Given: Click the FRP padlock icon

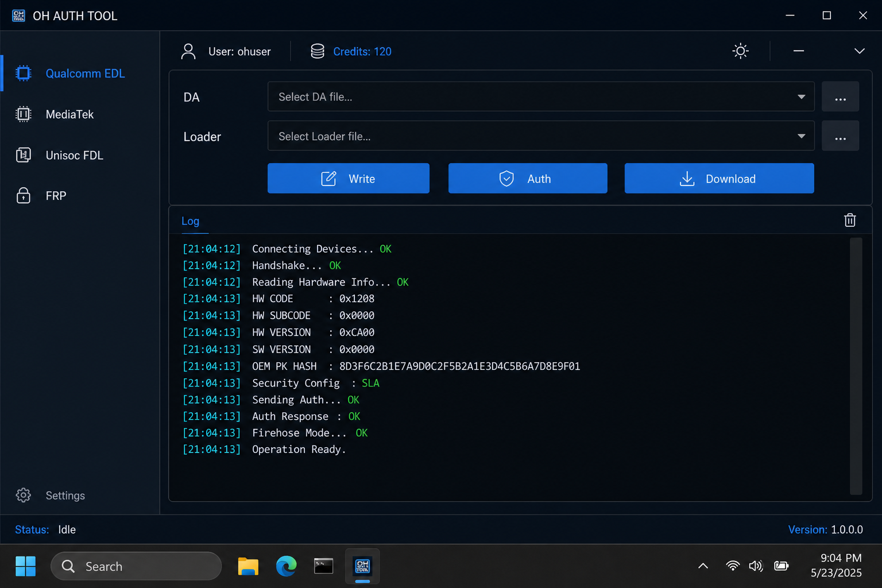Looking at the screenshot, I should pos(24,196).
